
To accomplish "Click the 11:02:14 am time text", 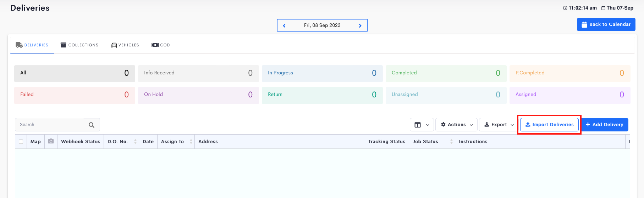I will tap(583, 8).
